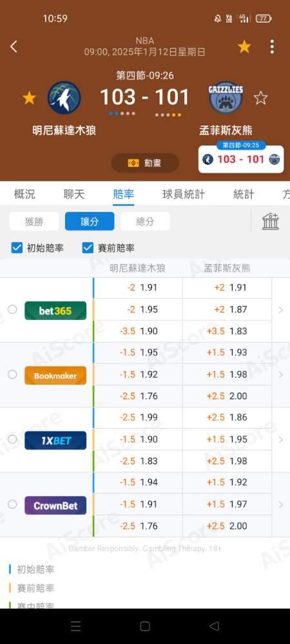Tap the back arrow icon
Screen dimensions: 290x644
pos(14,46)
